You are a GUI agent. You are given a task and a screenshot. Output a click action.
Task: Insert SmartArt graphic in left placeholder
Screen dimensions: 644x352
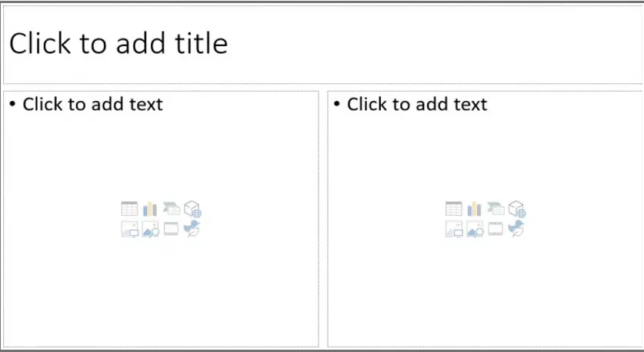coord(172,209)
